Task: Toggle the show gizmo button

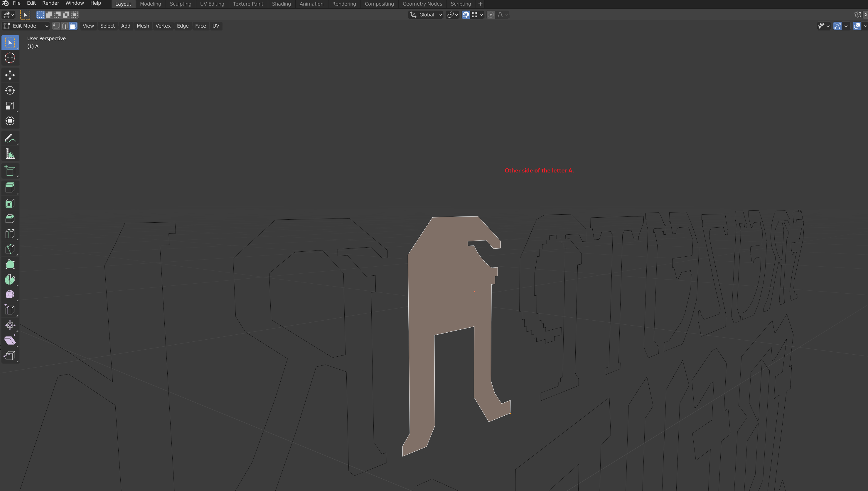Action: point(837,26)
